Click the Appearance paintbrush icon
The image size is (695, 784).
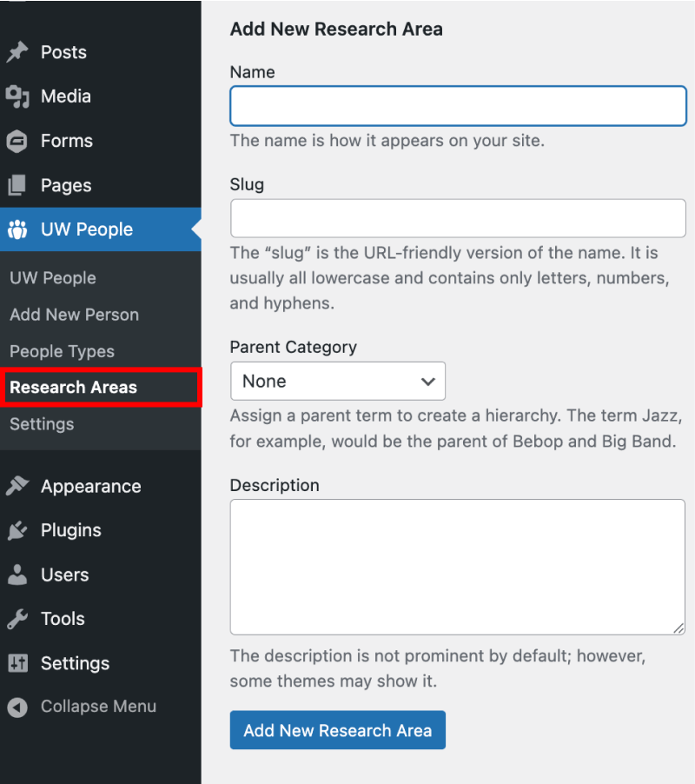tap(17, 487)
